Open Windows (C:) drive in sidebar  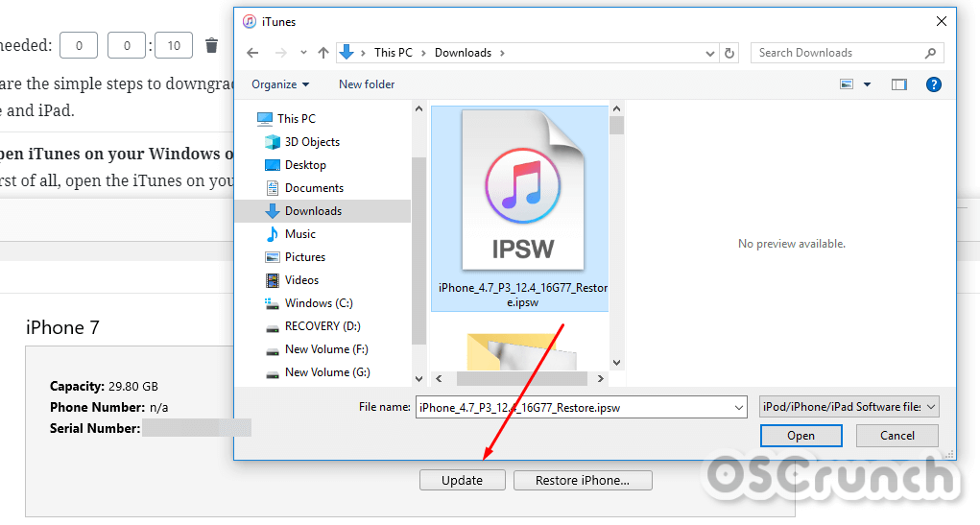point(319,303)
